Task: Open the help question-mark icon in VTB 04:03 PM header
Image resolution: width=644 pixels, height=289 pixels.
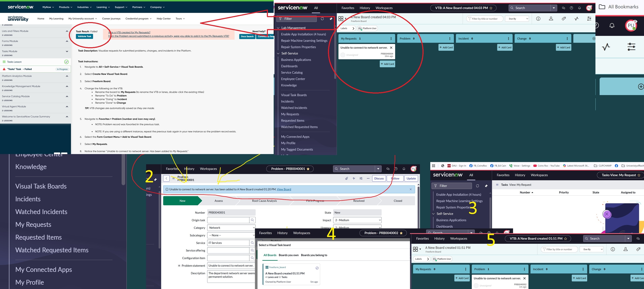Action: coord(571,8)
